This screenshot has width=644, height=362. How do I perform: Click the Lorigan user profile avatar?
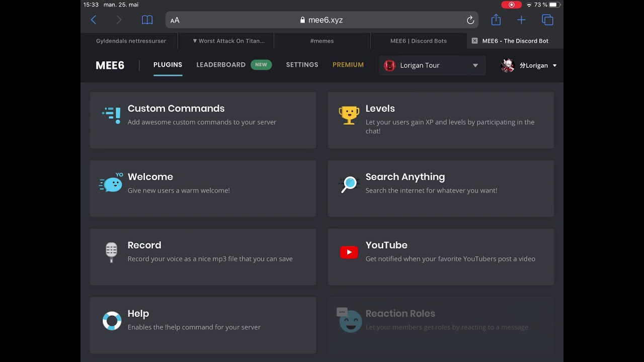tap(508, 65)
